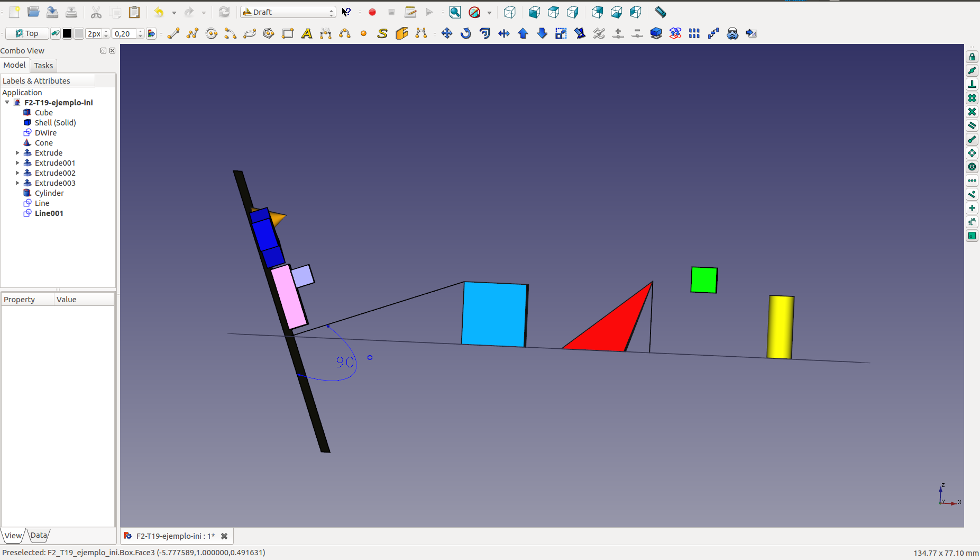
Task: Click the Fit all zoom icon
Action: [455, 12]
